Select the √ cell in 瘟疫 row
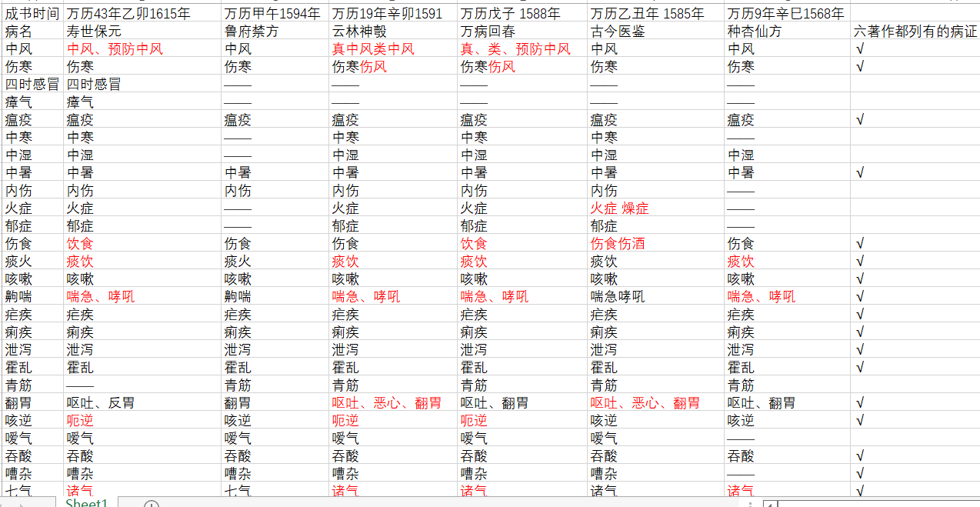 click(x=915, y=119)
